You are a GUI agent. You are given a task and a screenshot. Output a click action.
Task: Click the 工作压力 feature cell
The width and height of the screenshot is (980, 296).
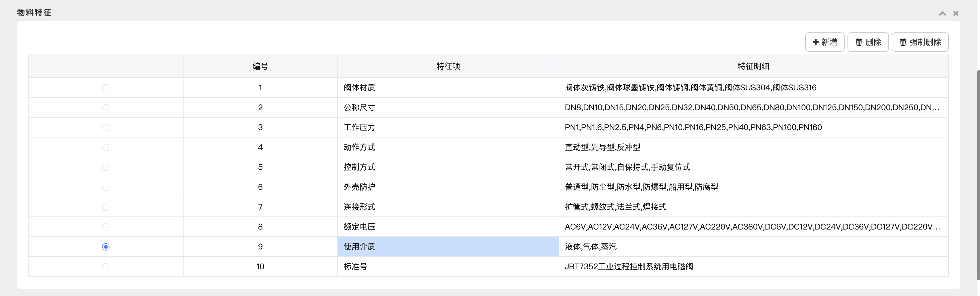click(448, 127)
